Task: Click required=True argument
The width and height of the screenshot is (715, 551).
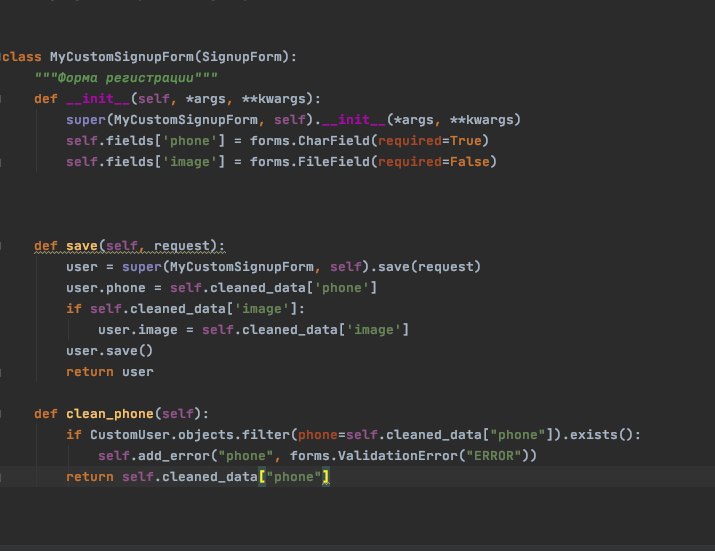Action: [x=430, y=141]
